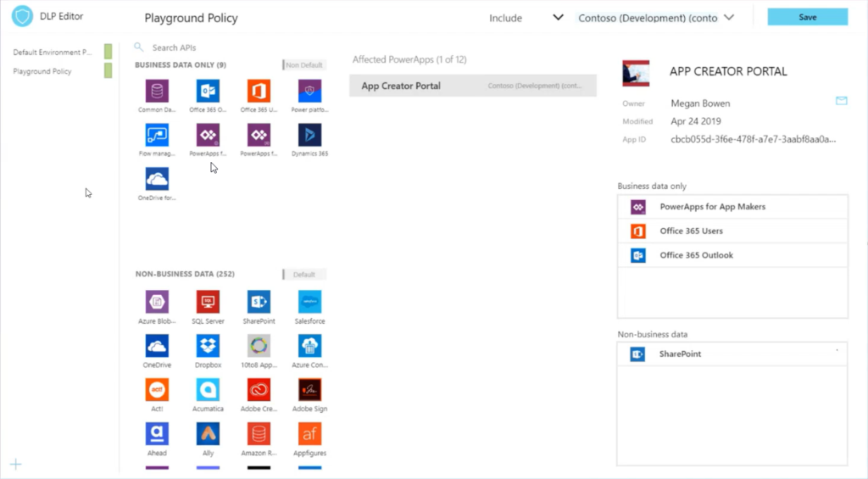Click the Affected PowerApps (1 of 12) heading
This screenshot has height=479, width=868.
pos(409,59)
